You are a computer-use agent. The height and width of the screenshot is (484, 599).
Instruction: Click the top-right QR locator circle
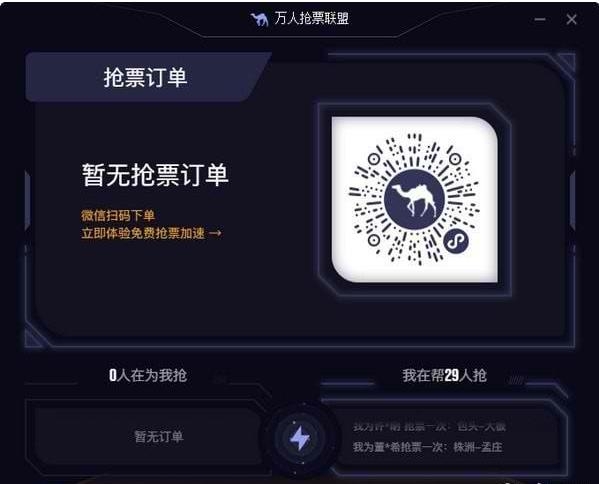(x=455, y=159)
